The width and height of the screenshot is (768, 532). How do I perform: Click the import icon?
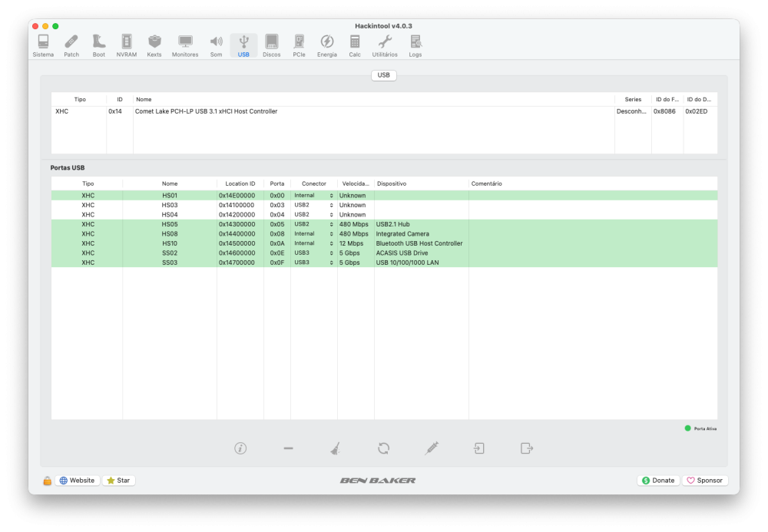pos(479,448)
